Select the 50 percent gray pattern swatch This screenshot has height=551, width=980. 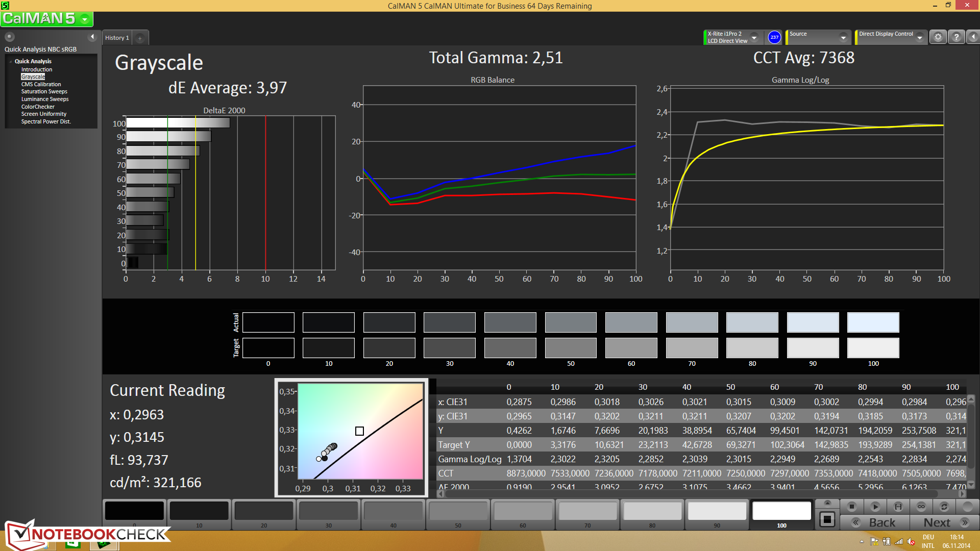[458, 511]
